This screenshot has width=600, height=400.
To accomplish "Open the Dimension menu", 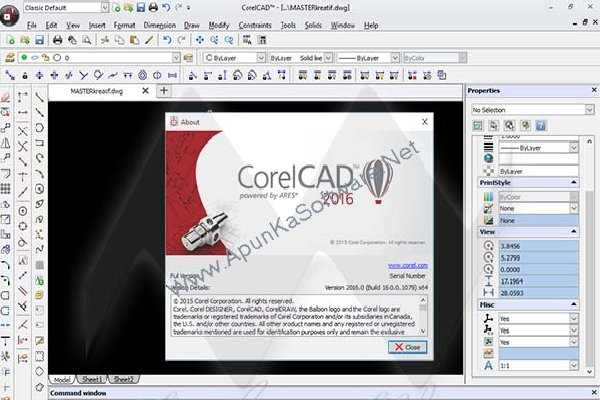I will 160,25.
